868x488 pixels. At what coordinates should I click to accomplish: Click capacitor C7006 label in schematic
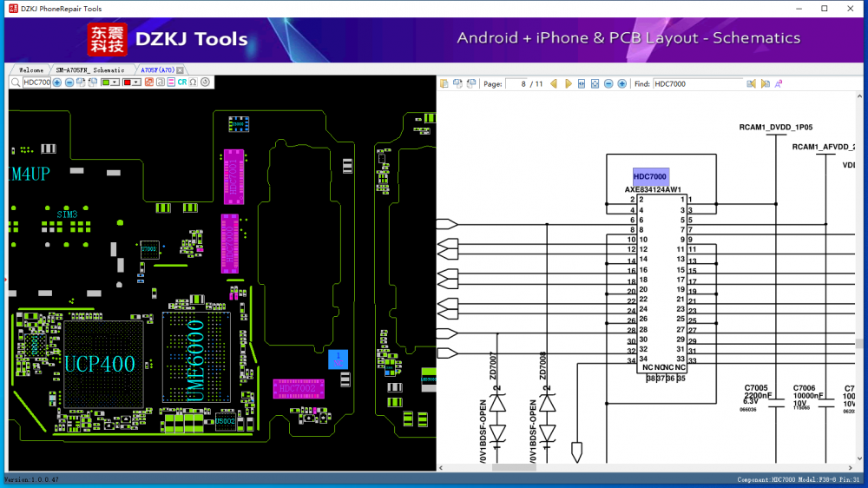pos(805,388)
